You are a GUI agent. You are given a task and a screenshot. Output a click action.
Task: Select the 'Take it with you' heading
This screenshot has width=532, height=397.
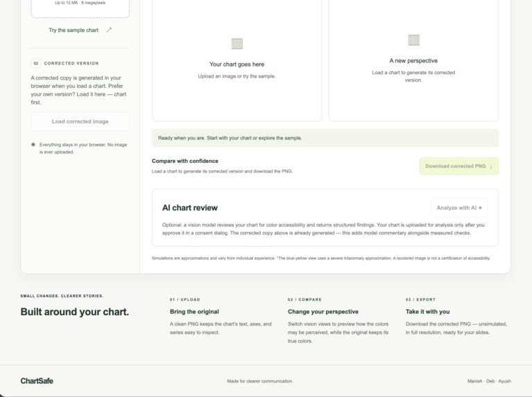click(428, 312)
